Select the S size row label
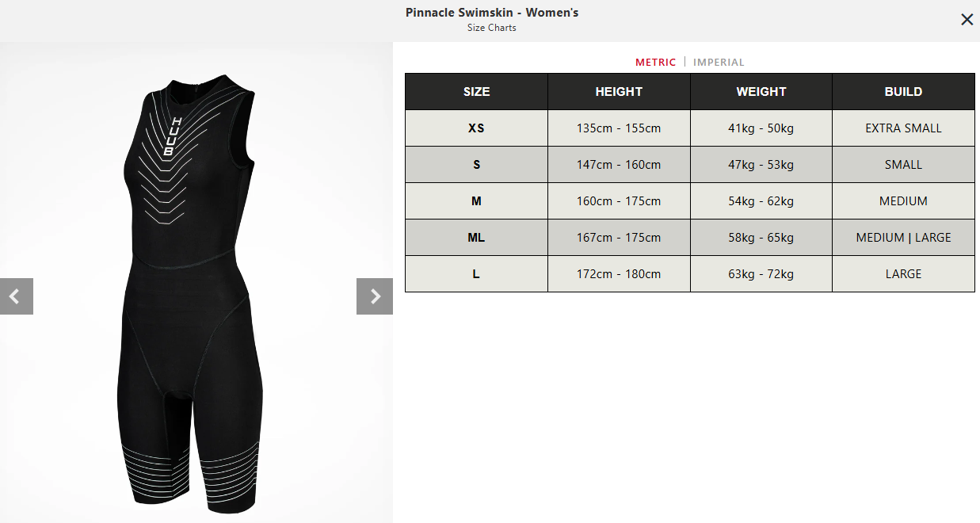Viewport: 980px width, 523px height. (476, 165)
